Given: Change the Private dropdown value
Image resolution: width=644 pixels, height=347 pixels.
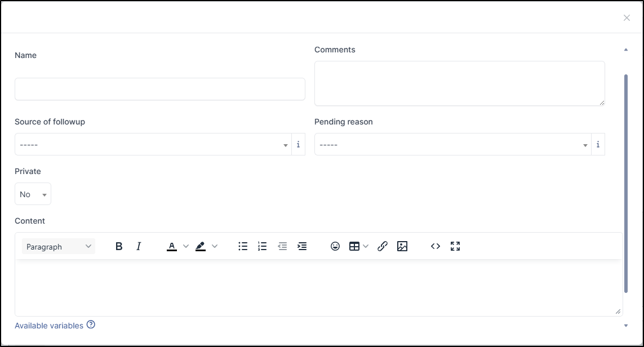Looking at the screenshot, I should tap(33, 194).
